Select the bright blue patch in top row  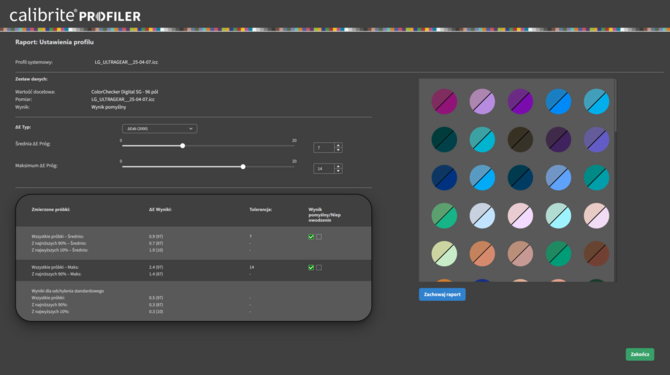(558, 102)
